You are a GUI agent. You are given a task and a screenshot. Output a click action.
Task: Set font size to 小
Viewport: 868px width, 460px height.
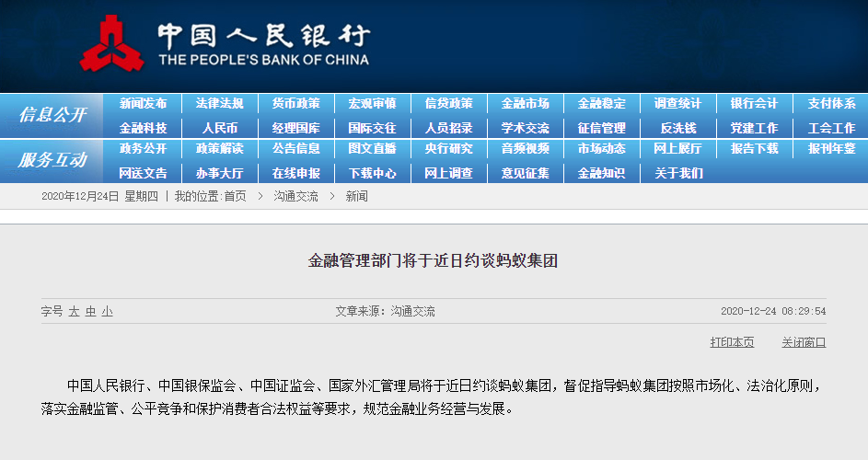point(108,311)
